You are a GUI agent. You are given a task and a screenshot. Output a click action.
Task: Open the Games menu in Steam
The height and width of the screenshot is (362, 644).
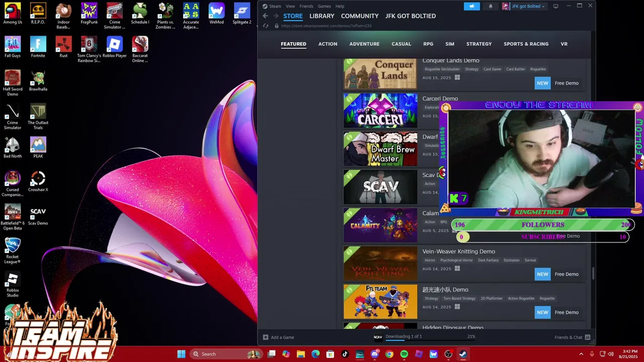pyautogui.click(x=324, y=6)
